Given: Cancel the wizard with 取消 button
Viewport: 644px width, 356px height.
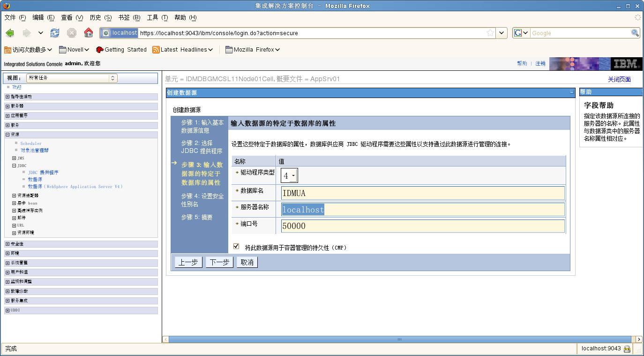Looking at the screenshot, I should click(247, 262).
